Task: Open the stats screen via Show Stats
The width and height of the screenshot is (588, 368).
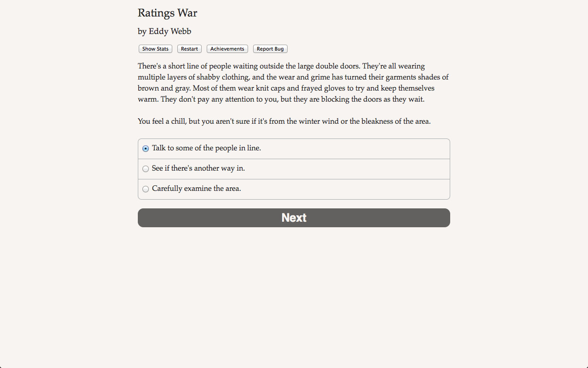Action: (x=155, y=49)
